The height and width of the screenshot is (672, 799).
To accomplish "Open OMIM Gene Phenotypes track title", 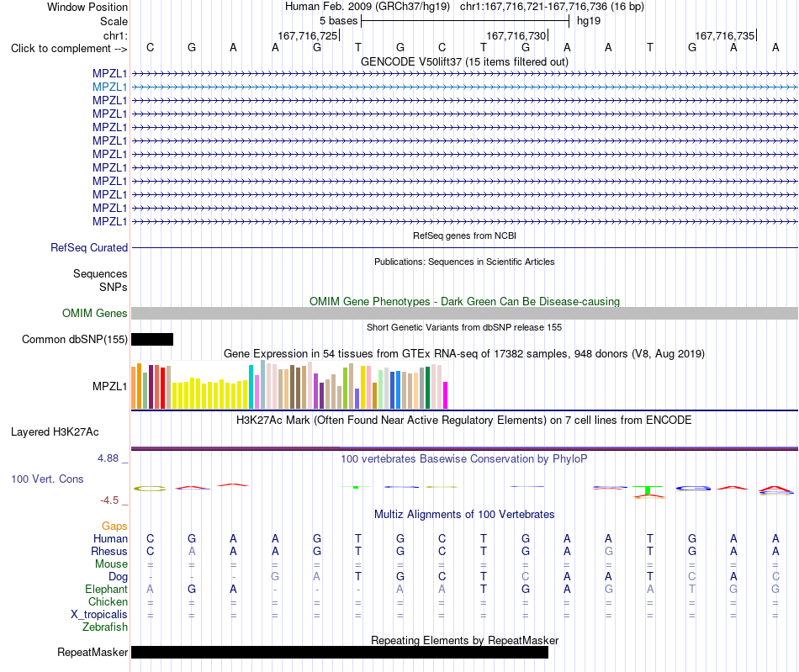I will click(464, 302).
